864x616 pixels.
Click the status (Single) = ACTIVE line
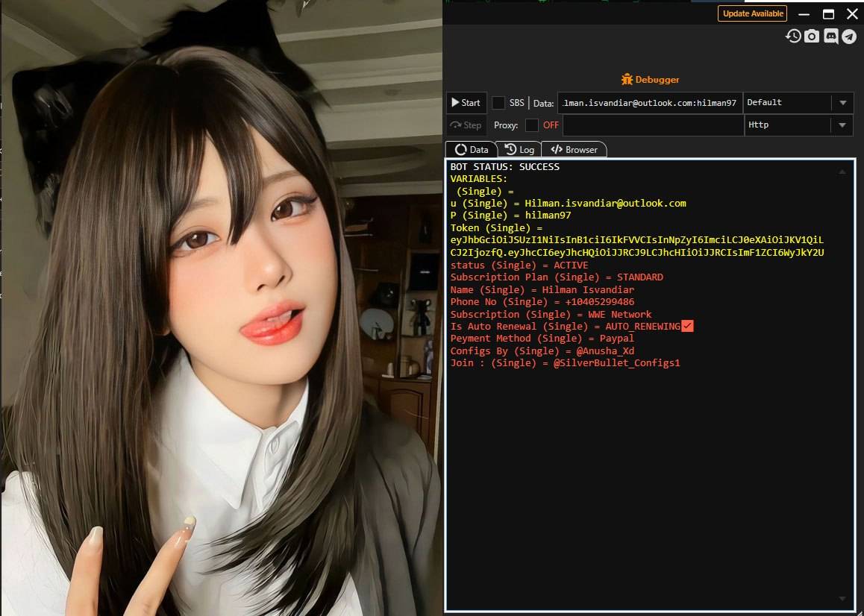pos(519,265)
